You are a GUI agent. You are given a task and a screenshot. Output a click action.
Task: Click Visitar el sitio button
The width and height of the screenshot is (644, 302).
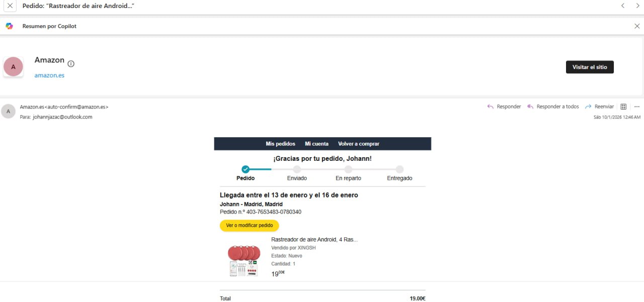pyautogui.click(x=590, y=67)
